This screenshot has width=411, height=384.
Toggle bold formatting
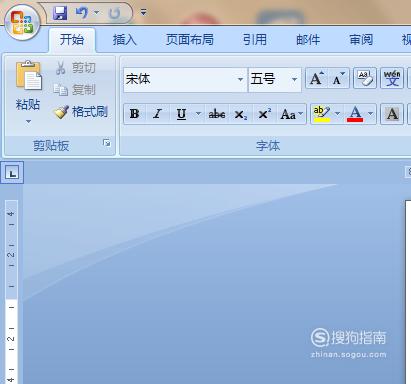coord(135,114)
